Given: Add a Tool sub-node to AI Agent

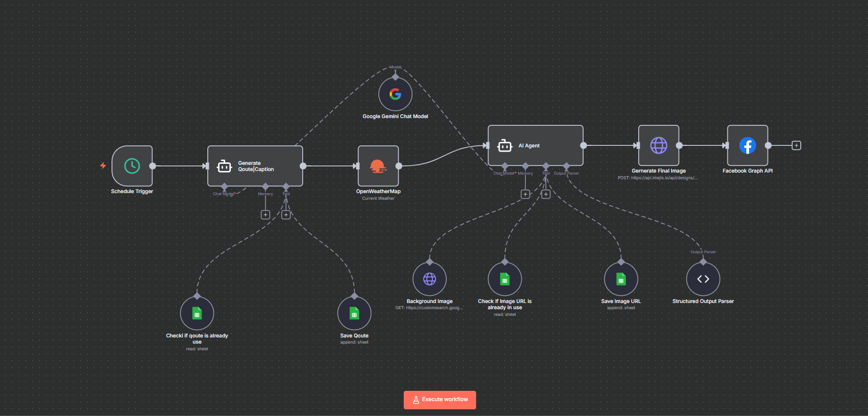Looking at the screenshot, I should [546, 194].
